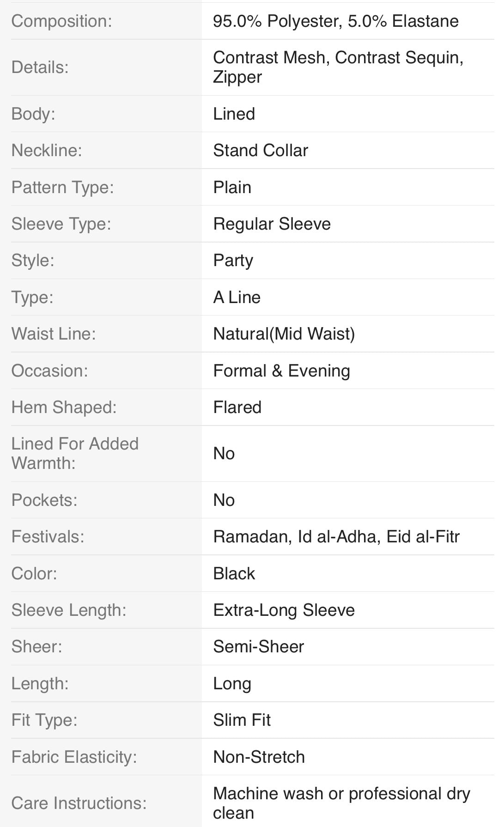Click the Hem Shaped value Flared

(x=237, y=407)
